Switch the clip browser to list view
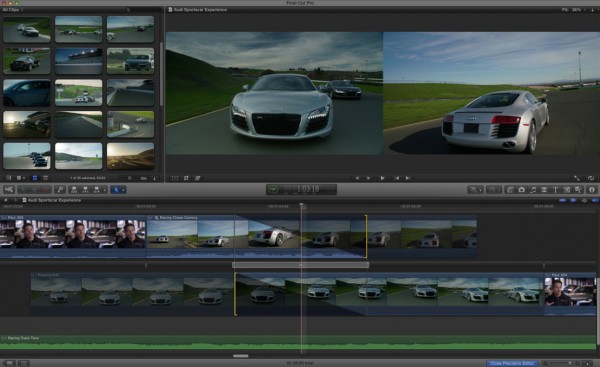The height and width of the screenshot is (367, 600). 45,178
